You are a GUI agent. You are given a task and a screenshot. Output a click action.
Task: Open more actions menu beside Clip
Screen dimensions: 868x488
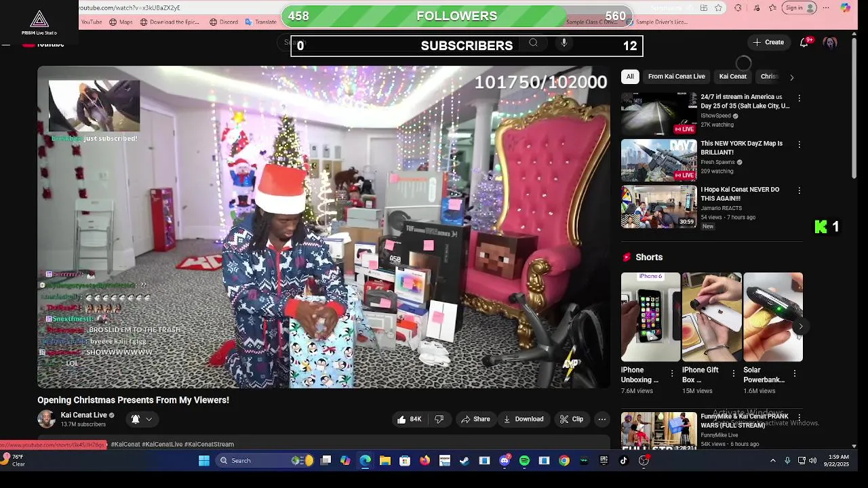coord(601,419)
